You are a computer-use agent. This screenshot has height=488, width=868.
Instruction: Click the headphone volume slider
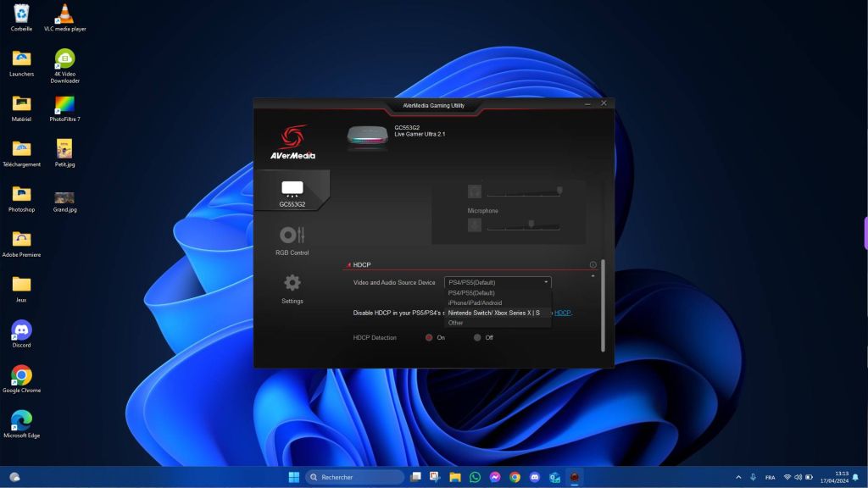pyautogui.click(x=524, y=192)
